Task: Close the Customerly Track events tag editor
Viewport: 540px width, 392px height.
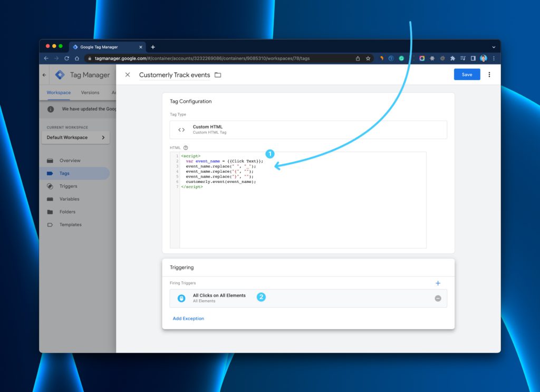Action: (x=128, y=75)
